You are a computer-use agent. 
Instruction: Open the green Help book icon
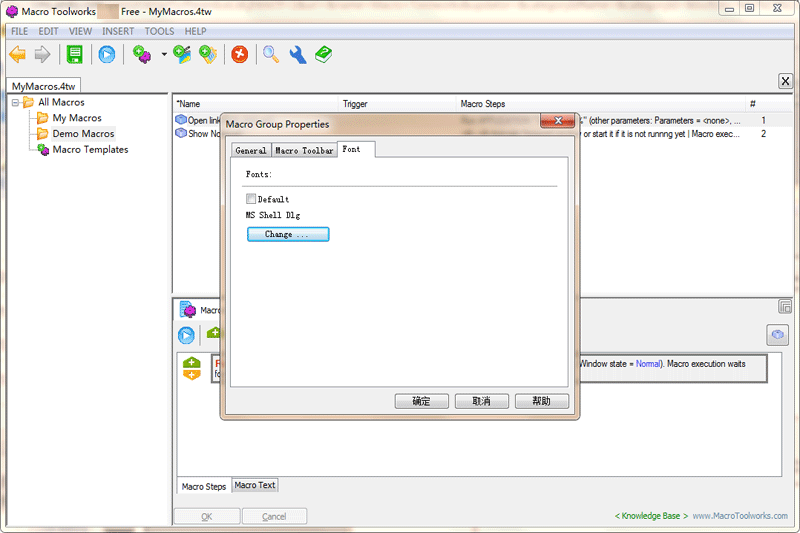tap(323, 54)
